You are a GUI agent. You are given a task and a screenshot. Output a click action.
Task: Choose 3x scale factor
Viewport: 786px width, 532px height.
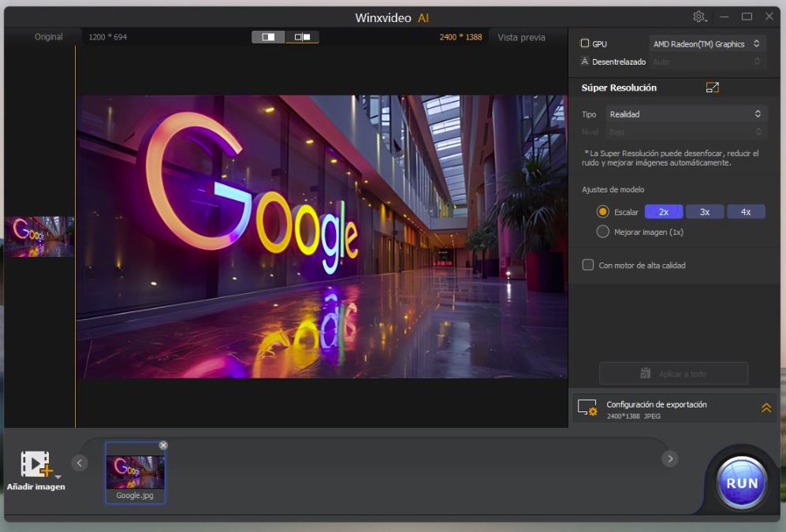pyautogui.click(x=704, y=212)
